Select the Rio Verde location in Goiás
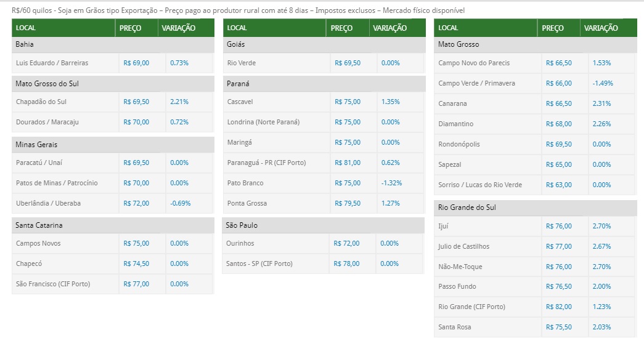The height and width of the screenshot is (338, 644). click(x=241, y=63)
